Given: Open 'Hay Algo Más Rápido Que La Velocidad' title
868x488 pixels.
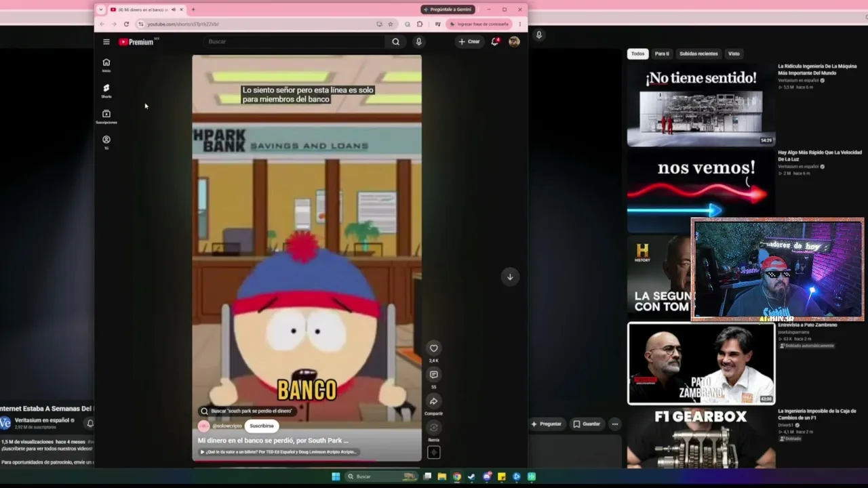Looking at the screenshot, I should click(x=820, y=156).
